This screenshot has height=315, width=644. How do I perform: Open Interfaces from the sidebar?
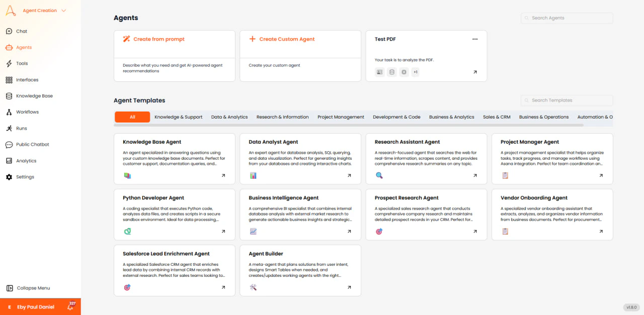(28, 79)
